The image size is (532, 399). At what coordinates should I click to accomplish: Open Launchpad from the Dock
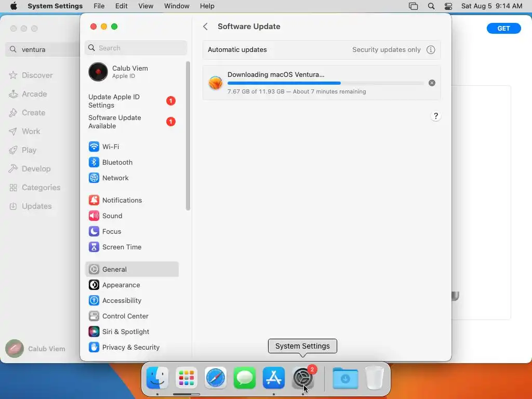pos(187,378)
